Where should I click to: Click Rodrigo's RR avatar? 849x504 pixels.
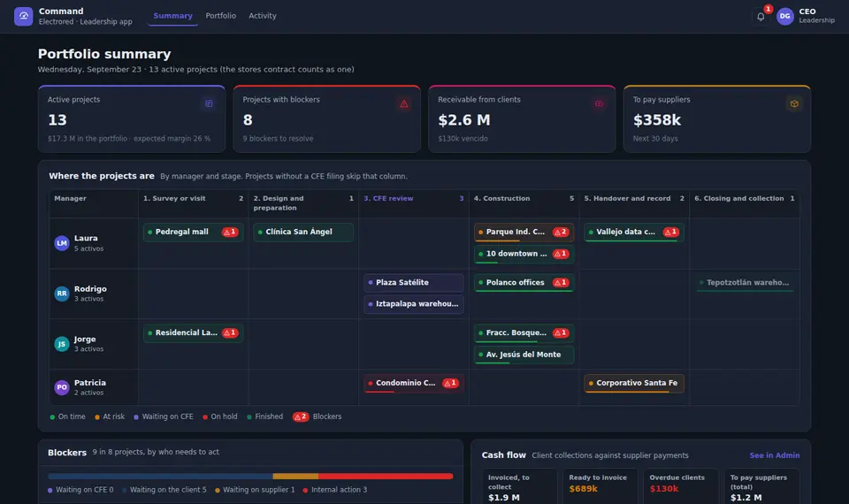point(62,294)
